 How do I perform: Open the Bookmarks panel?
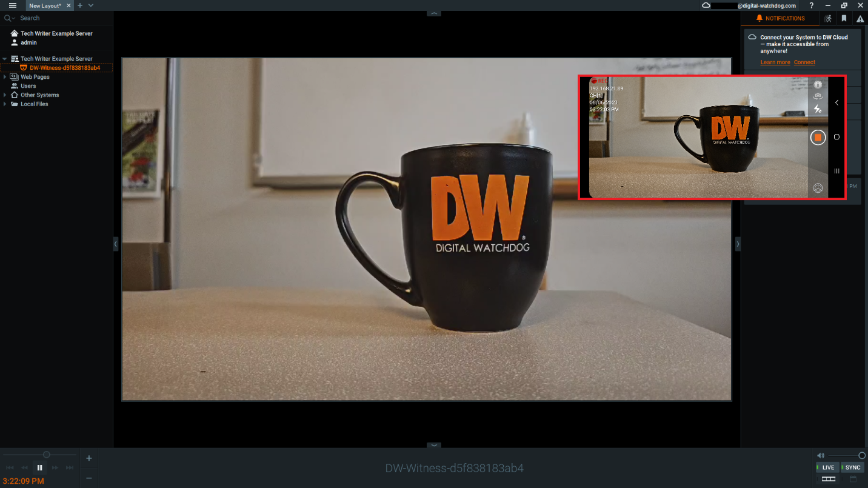pyautogui.click(x=844, y=18)
